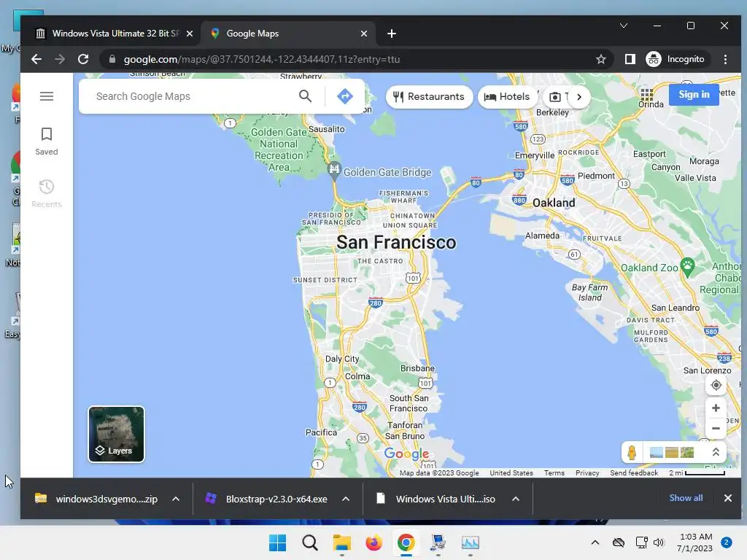Screen dimensions: 747x560
Task: Zoom in on the map
Action: (x=716, y=408)
